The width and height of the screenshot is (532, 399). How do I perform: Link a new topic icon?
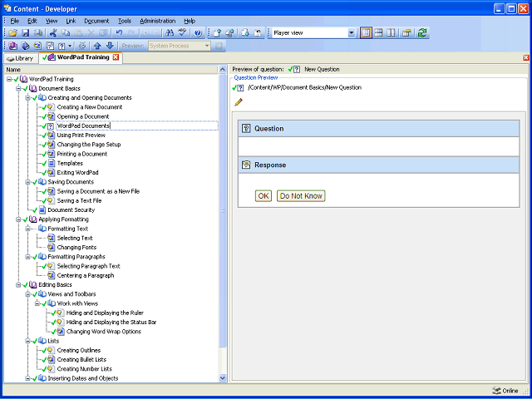coord(37,46)
